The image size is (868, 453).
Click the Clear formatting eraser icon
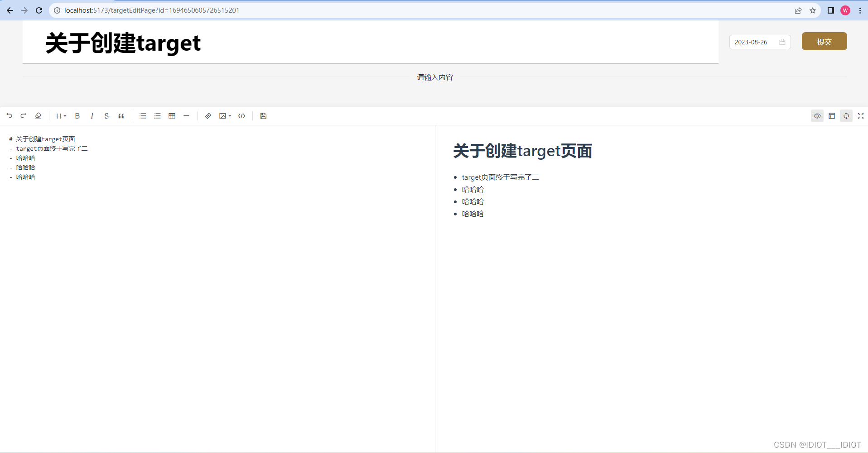(38, 116)
